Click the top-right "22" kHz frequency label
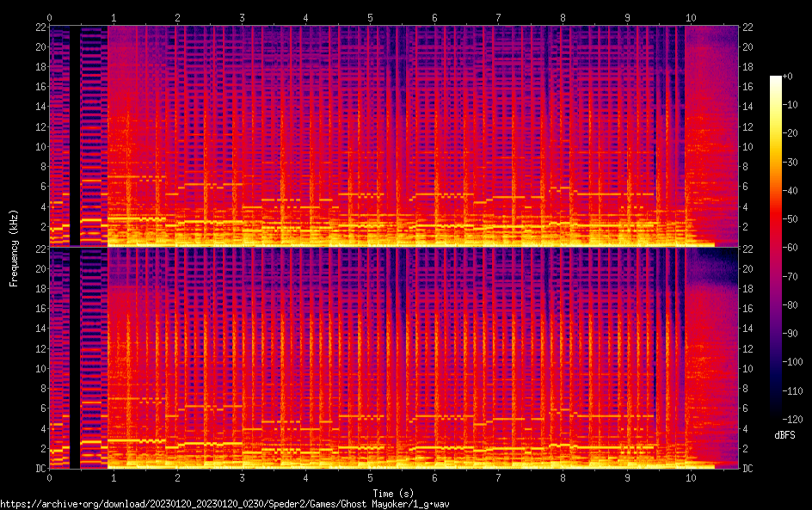812x510 pixels. tap(749, 28)
